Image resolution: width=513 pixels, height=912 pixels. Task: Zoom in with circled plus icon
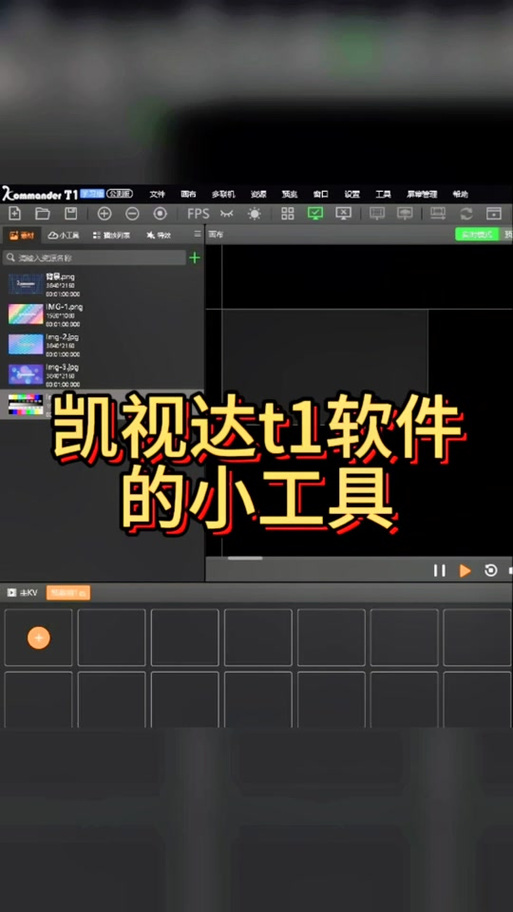pyautogui.click(x=104, y=213)
